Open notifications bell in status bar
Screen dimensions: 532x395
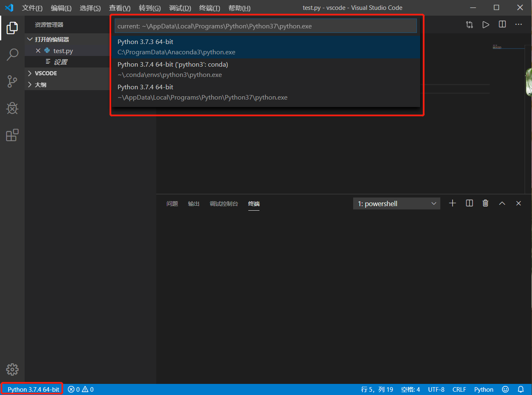pos(520,389)
